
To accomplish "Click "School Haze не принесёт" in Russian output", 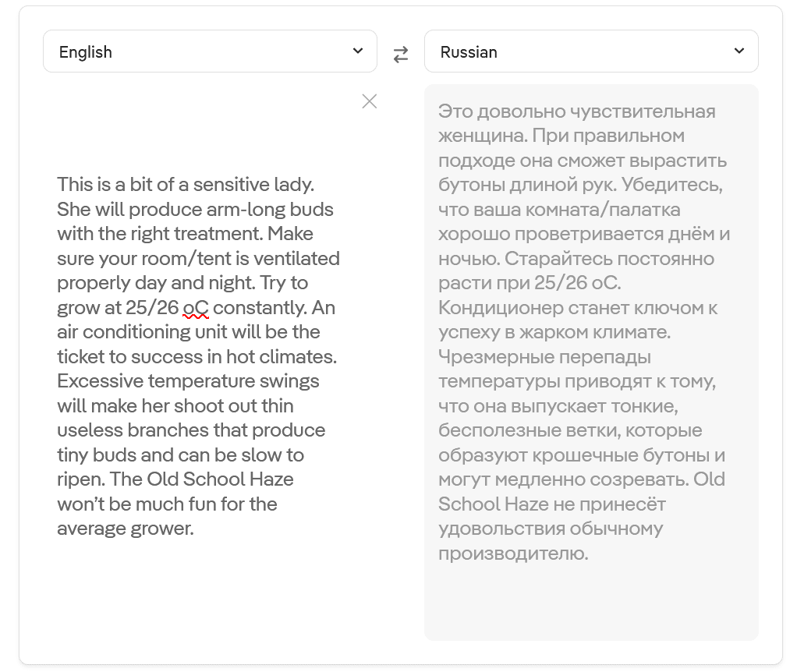I will (552, 504).
